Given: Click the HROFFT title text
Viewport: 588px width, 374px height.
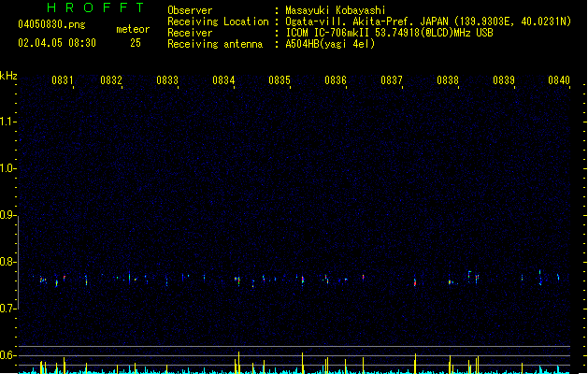Looking at the screenshot, I should coord(95,7).
